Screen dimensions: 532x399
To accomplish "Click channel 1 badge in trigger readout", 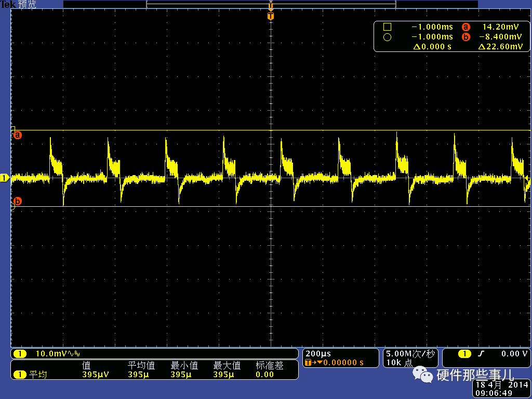I will pyautogui.click(x=464, y=354).
